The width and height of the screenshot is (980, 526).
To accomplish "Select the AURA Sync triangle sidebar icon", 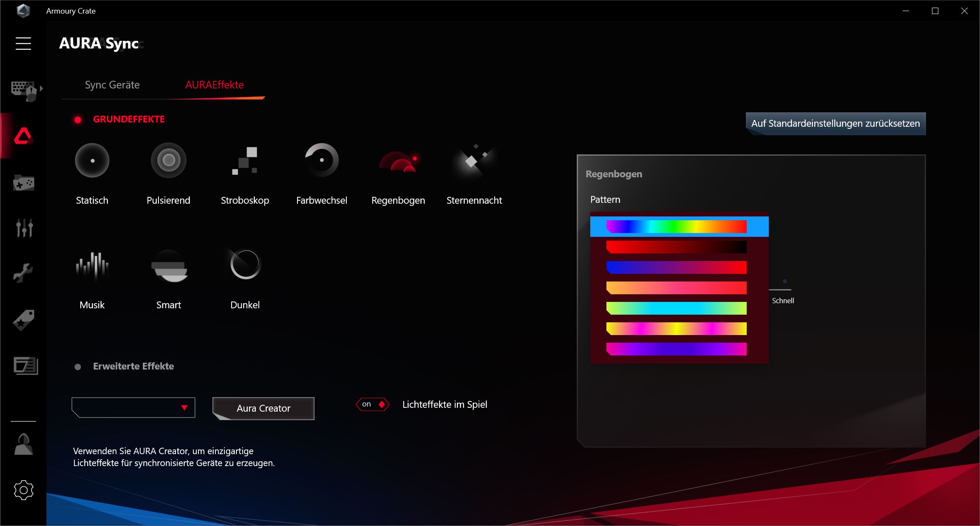I will tap(23, 136).
